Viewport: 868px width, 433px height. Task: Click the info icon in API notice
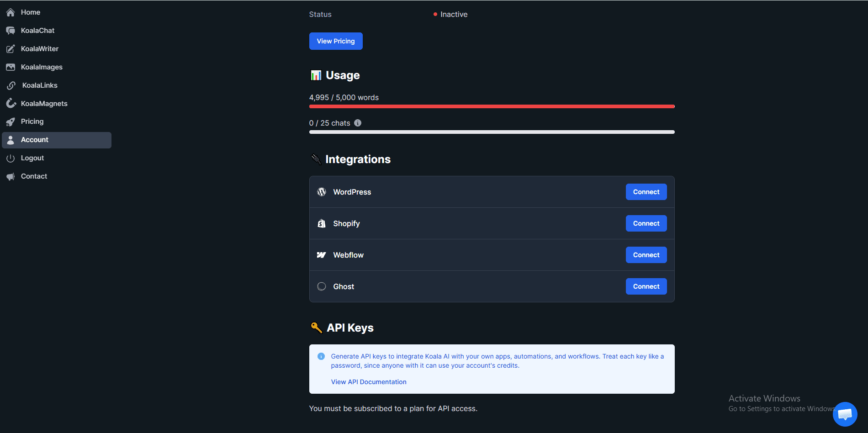321,356
